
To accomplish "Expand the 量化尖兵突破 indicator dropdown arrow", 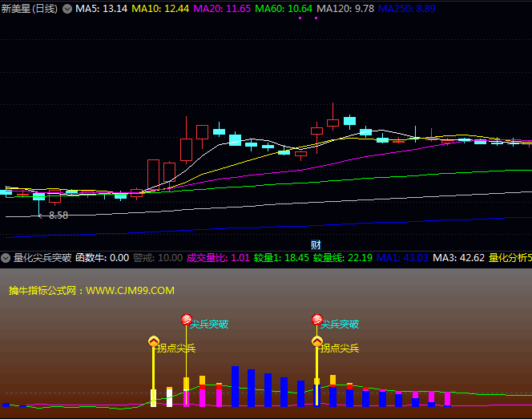I will [x=6, y=258].
